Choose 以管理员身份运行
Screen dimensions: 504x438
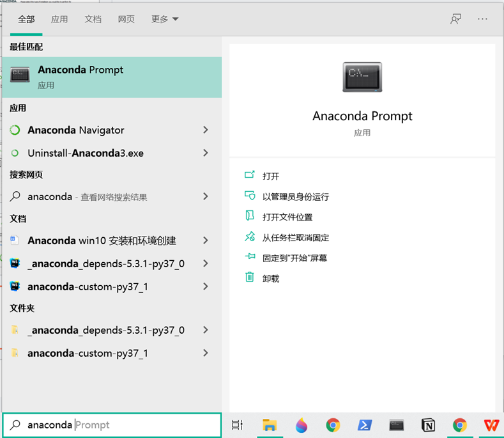coord(296,197)
